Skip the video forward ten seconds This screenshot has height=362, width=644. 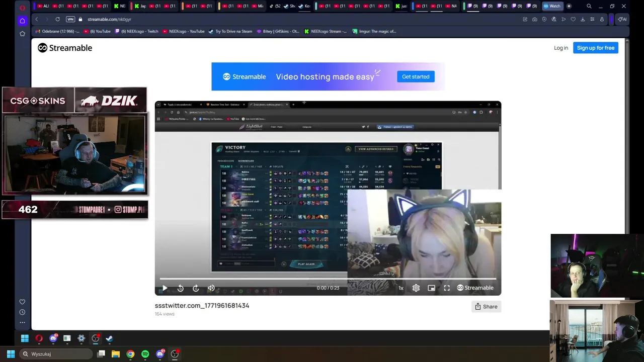196,288
